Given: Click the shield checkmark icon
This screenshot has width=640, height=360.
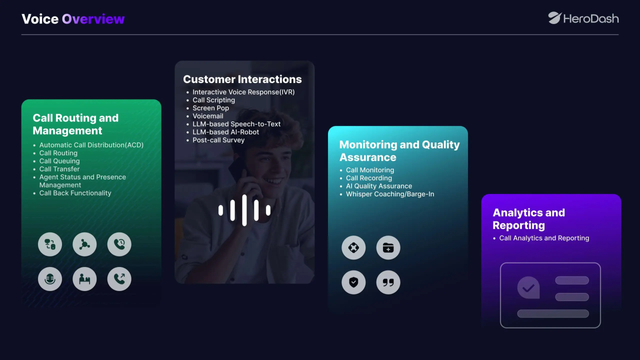Looking at the screenshot, I should coord(353,282).
